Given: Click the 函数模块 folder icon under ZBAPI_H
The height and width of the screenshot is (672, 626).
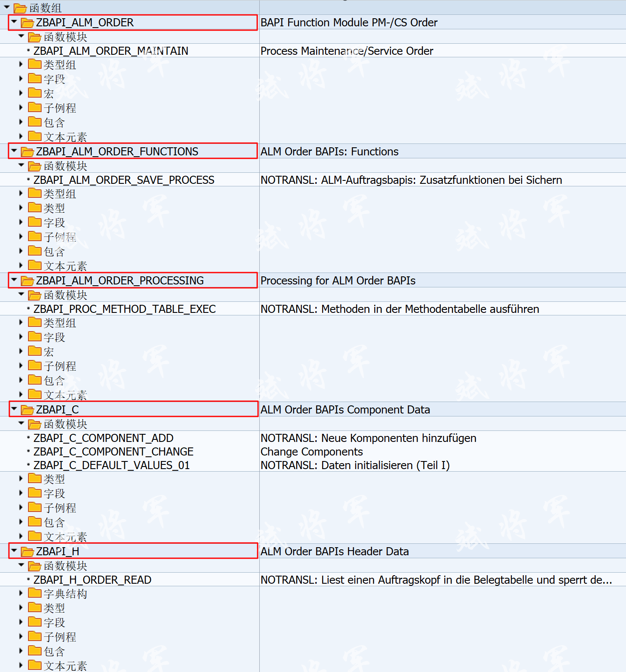Looking at the screenshot, I should (x=34, y=566).
